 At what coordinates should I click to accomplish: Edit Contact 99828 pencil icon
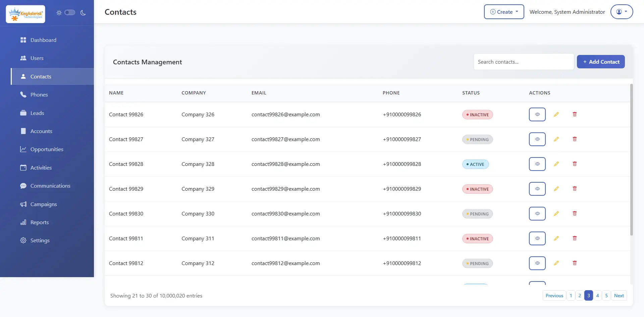(556, 164)
